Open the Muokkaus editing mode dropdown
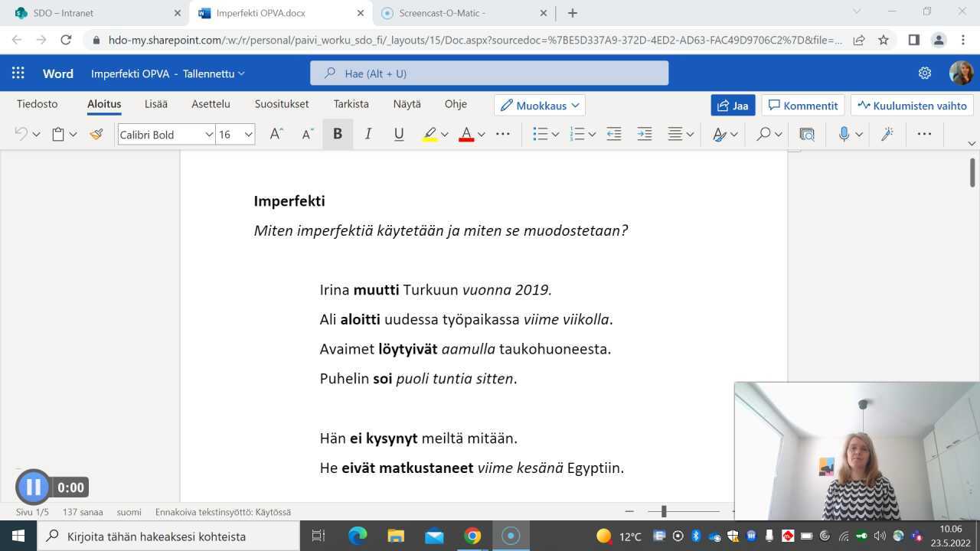 (539, 105)
